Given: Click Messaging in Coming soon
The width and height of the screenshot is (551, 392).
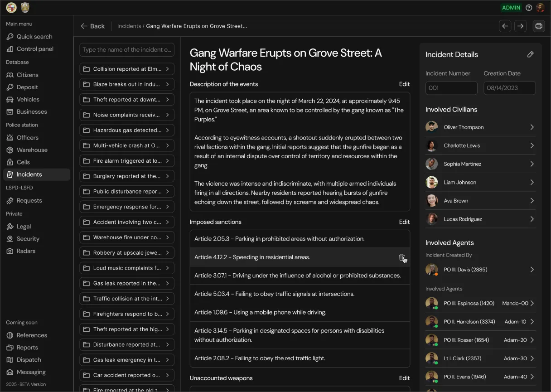Looking at the screenshot, I should (36, 372).
